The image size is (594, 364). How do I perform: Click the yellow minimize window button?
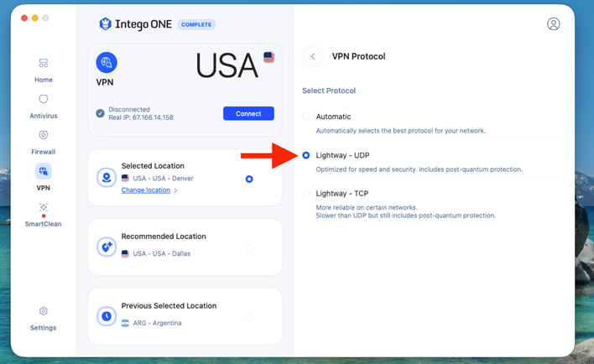(35, 18)
